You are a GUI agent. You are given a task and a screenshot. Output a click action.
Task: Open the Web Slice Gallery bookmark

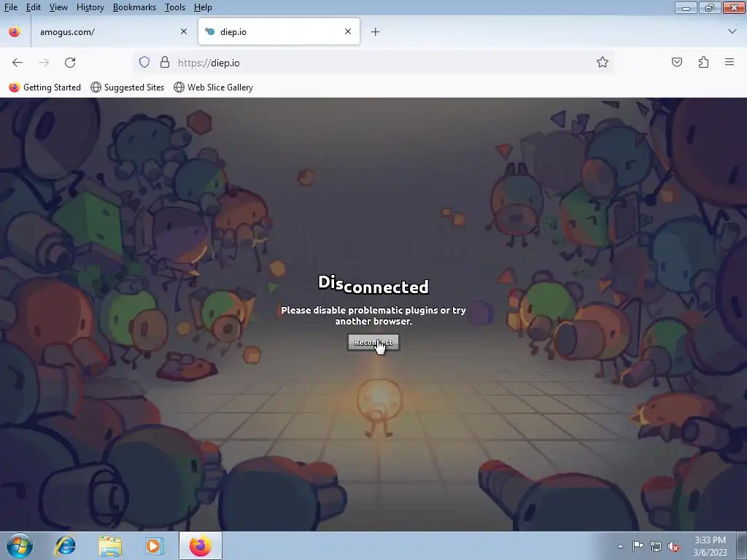tap(214, 87)
